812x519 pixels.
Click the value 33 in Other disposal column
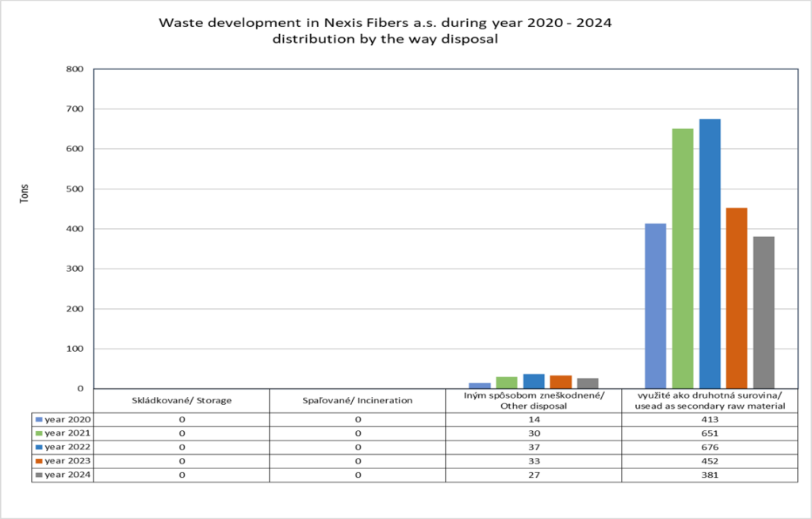coord(534,461)
